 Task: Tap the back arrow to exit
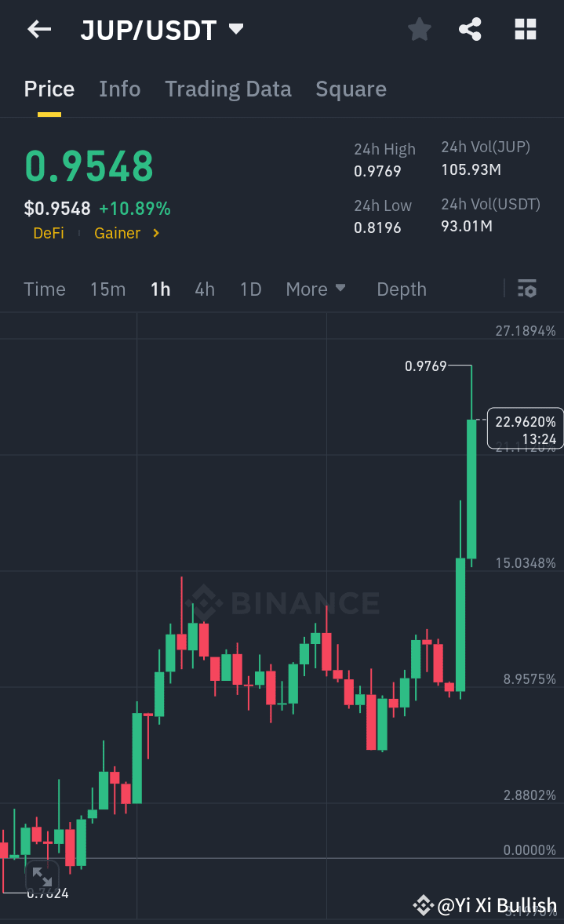[x=38, y=29]
